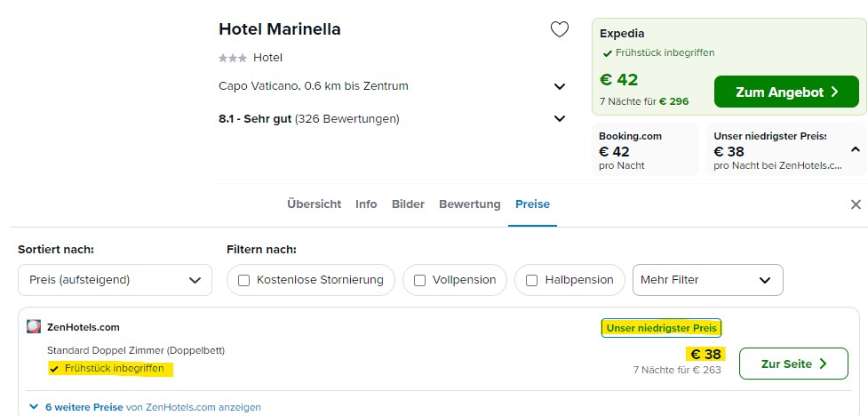Image resolution: width=868 pixels, height=416 pixels.
Task: Enable the Vollpension filter checkbox
Action: [x=419, y=280]
